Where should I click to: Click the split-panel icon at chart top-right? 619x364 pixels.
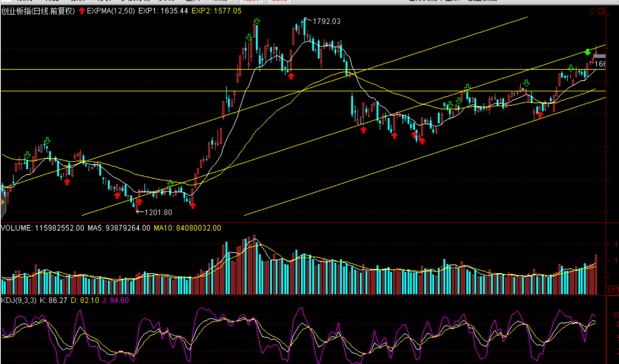pos(601,12)
